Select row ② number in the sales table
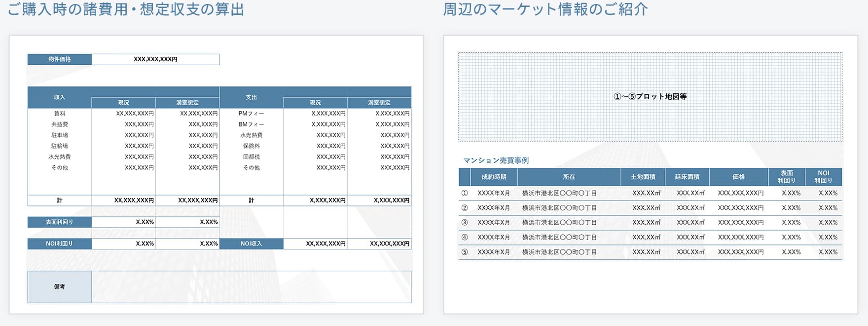The image size is (868, 326). [465, 208]
